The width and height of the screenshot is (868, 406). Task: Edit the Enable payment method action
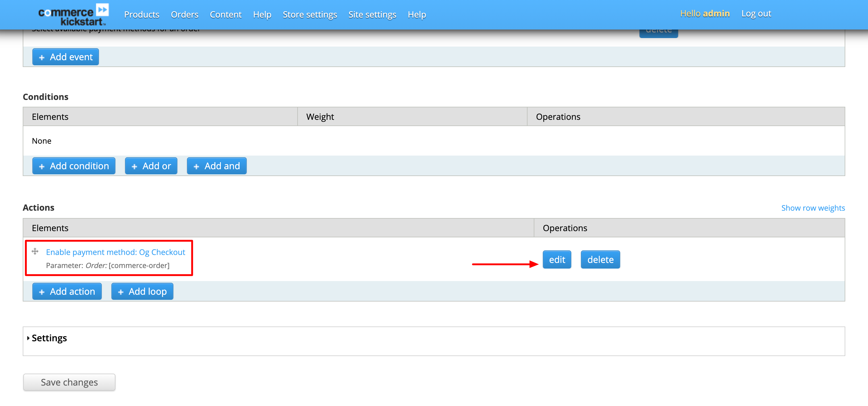tap(557, 259)
